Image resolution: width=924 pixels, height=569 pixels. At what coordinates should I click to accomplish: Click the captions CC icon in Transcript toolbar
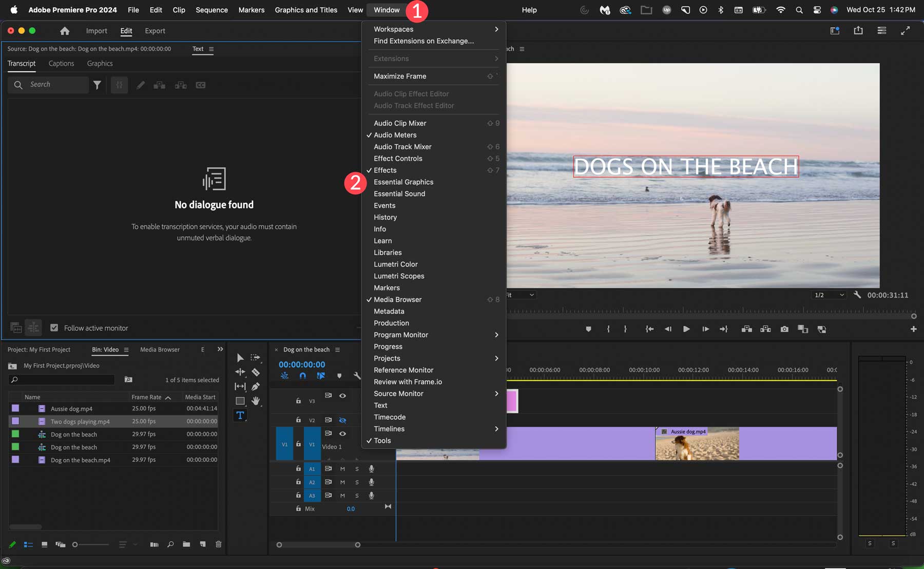[x=201, y=85]
